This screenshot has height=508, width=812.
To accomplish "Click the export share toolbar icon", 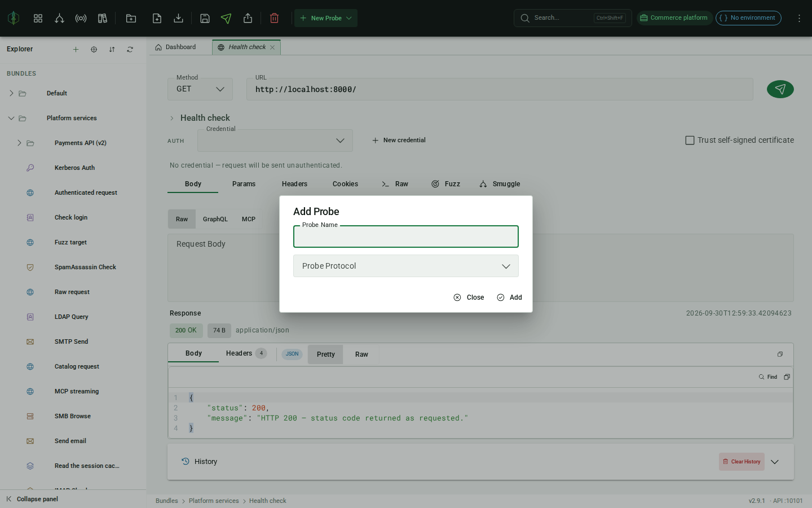I will point(248,18).
